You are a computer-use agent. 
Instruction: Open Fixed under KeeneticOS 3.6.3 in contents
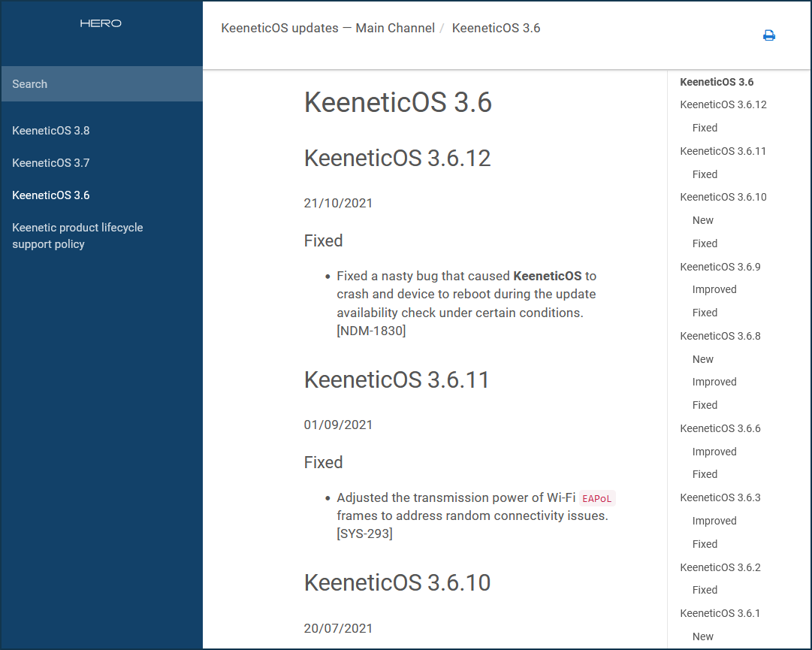tap(705, 544)
